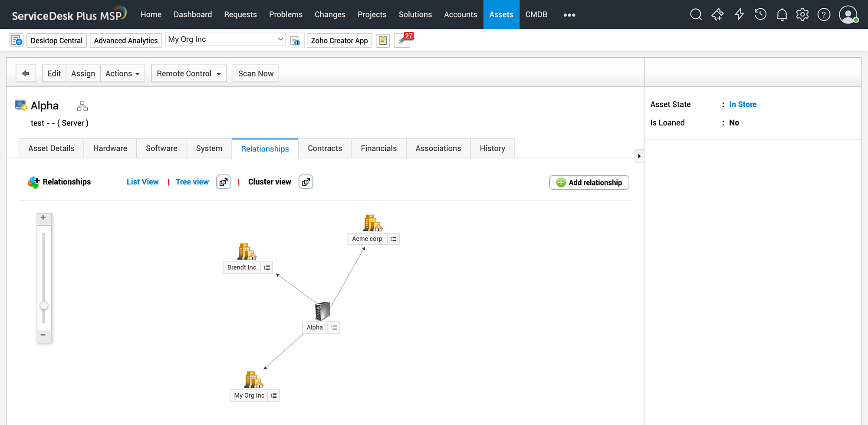The width and height of the screenshot is (868, 425).
Task: Click the hierarchy icon next to Alpha title
Action: 82,106
